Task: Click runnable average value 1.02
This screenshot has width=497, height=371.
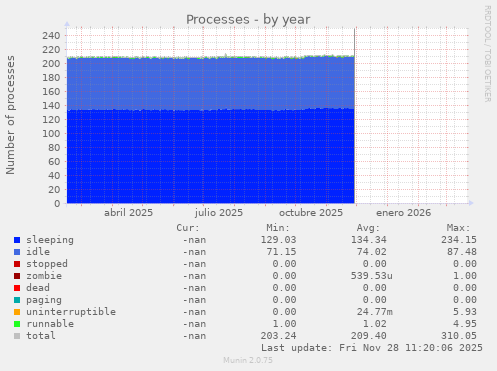Action: click(x=375, y=324)
